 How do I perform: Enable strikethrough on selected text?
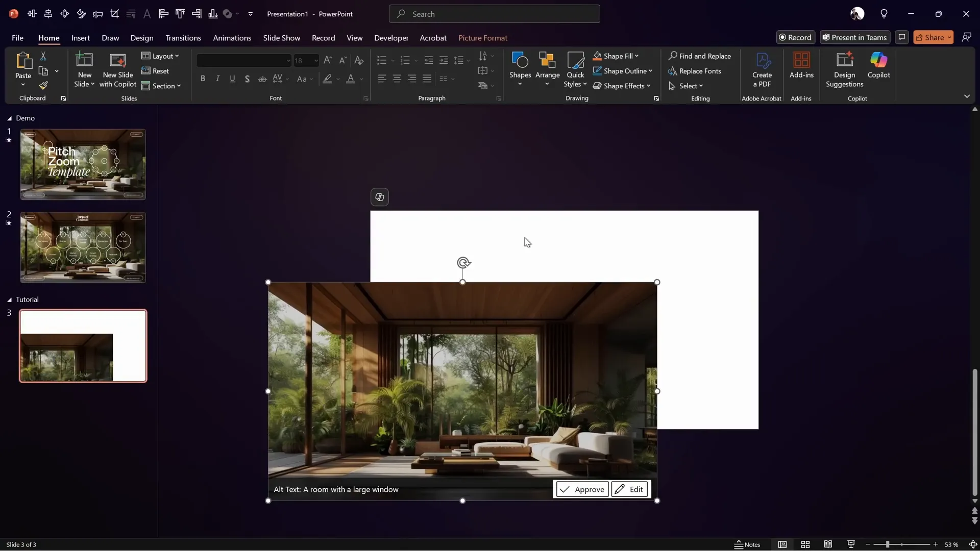point(262,79)
